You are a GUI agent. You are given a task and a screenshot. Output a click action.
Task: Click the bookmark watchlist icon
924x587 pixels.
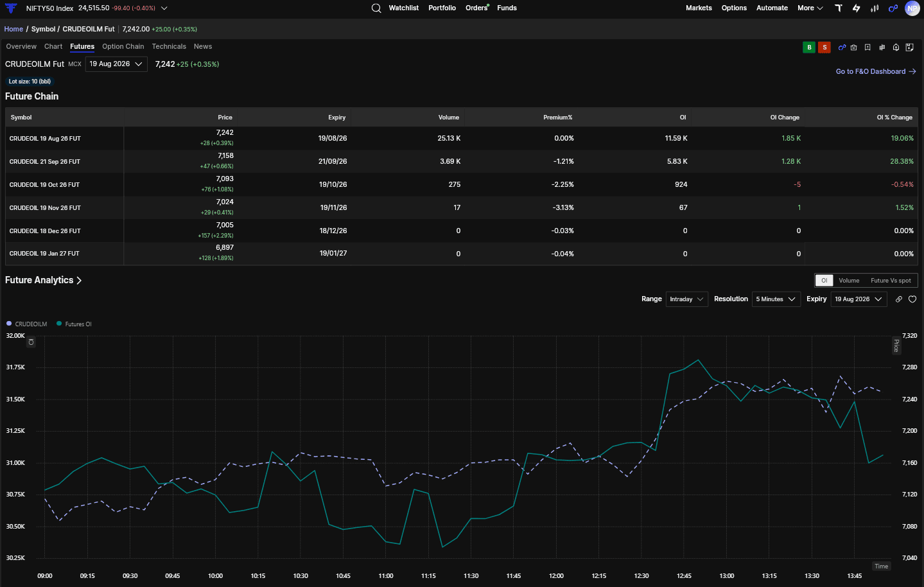[867, 48]
